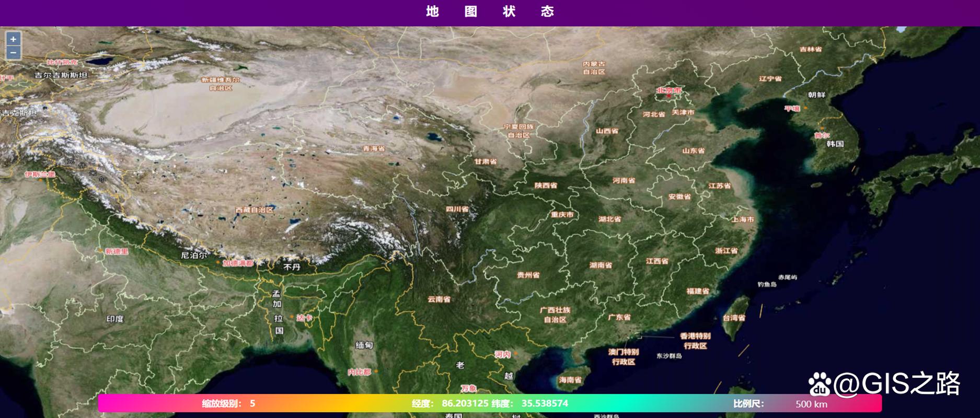Click the 新疆维吾尔自治区 map label
This screenshot has height=418, width=980.
221,84
